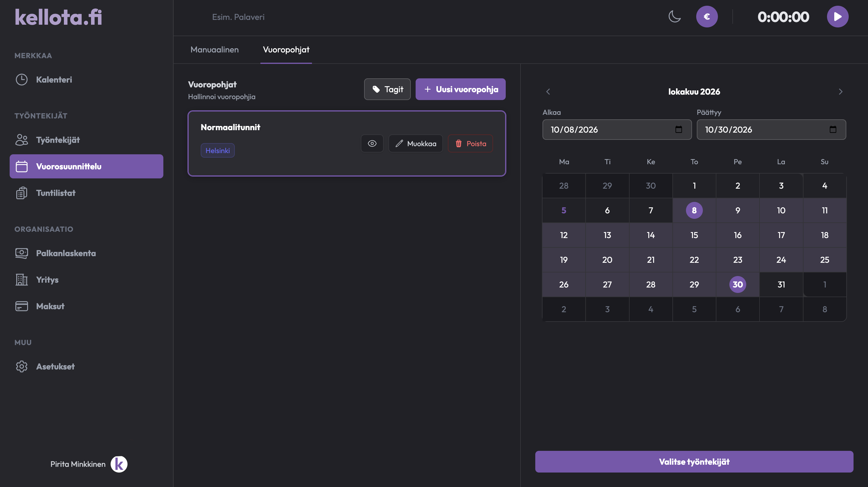The width and height of the screenshot is (868, 487).
Task: Click the euro billing icon
Action: (x=706, y=17)
